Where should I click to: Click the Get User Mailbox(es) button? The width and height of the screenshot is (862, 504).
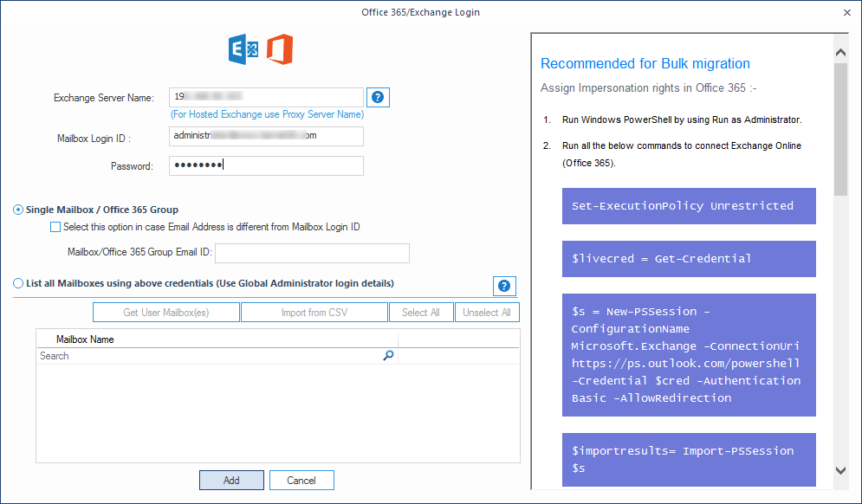click(166, 313)
